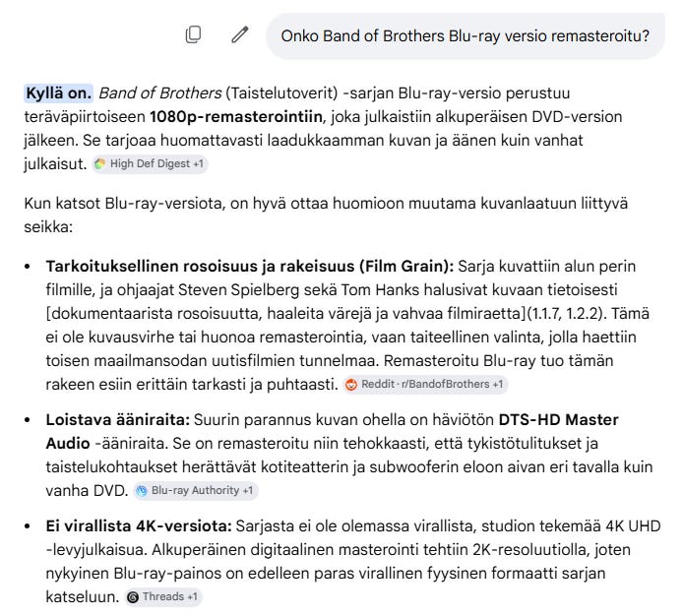The height and width of the screenshot is (616, 683).
Task: Click the user question bubble about Band of Brothers
Action: coord(466,36)
